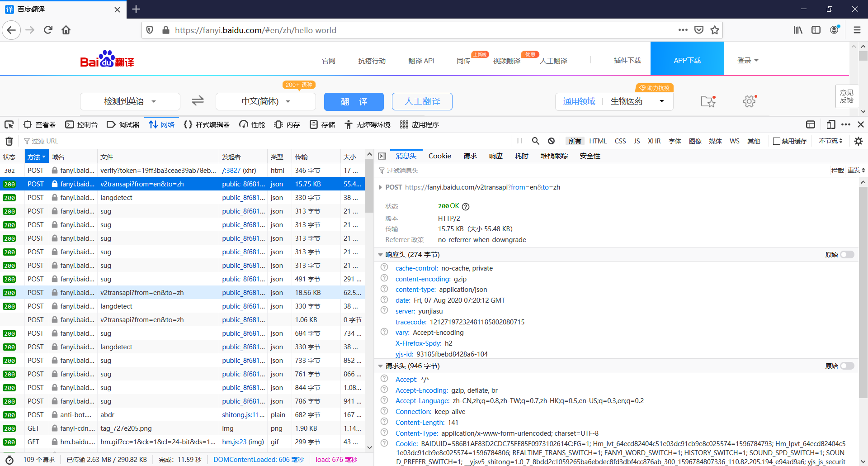Open the Translation API link

pyautogui.click(x=421, y=61)
